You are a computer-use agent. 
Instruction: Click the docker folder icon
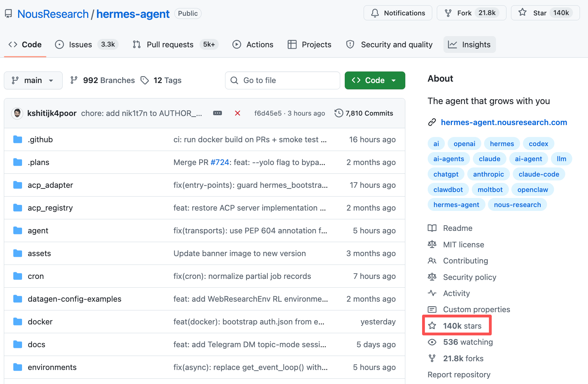17,322
